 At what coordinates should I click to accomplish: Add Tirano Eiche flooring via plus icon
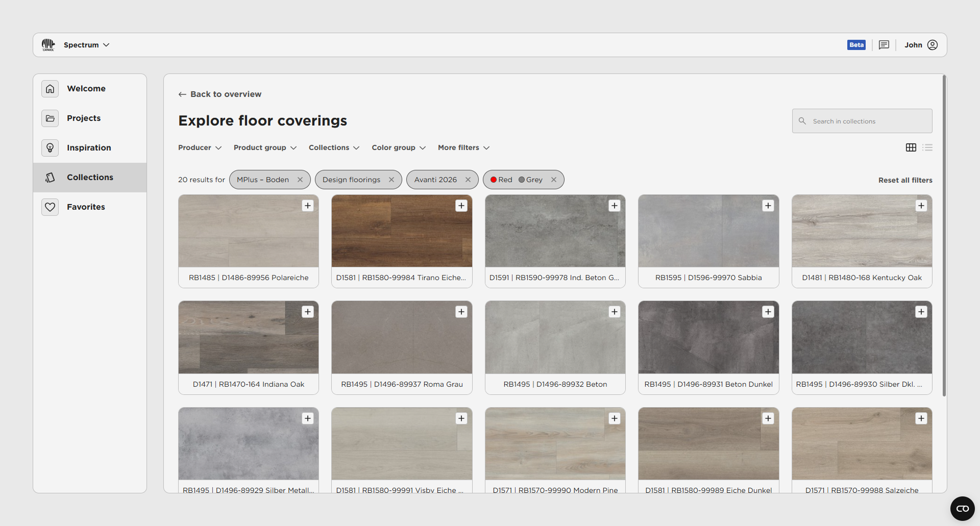(461, 206)
